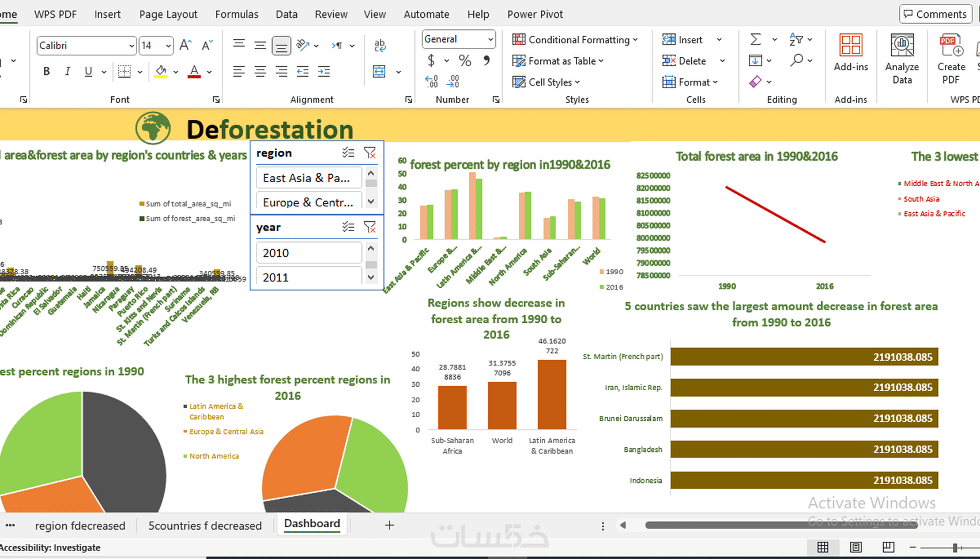This screenshot has height=559, width=980.
Task: Increase decimal places
Action: [x=431, y=81]
